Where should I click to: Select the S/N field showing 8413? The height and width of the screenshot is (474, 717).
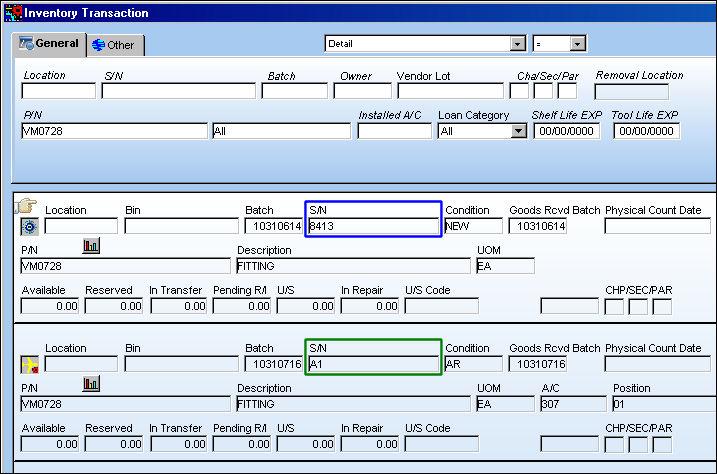[x=373, y=226]
